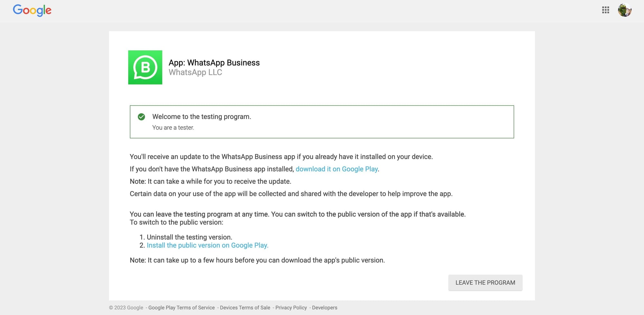Viewport: 644px width, 315px height.
Task: Open the Developers footer link
Action: [325, 308]
